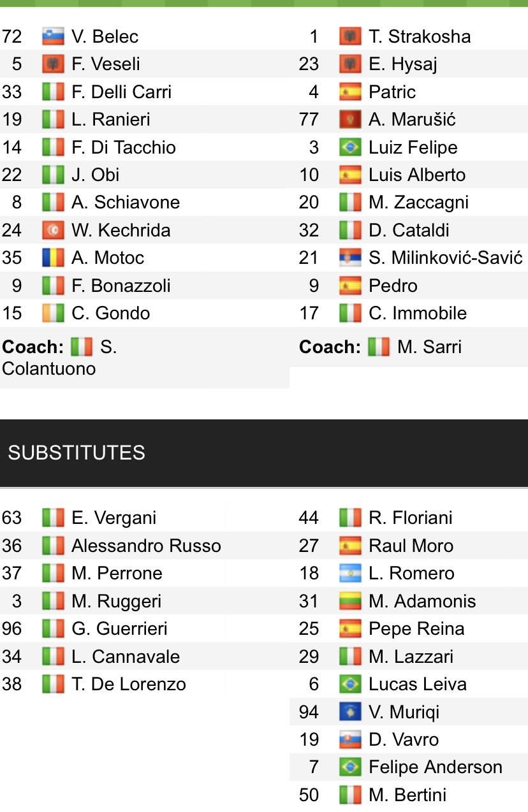Select goalkeeper T. Strakosha's name

click(x=419, y=36)
